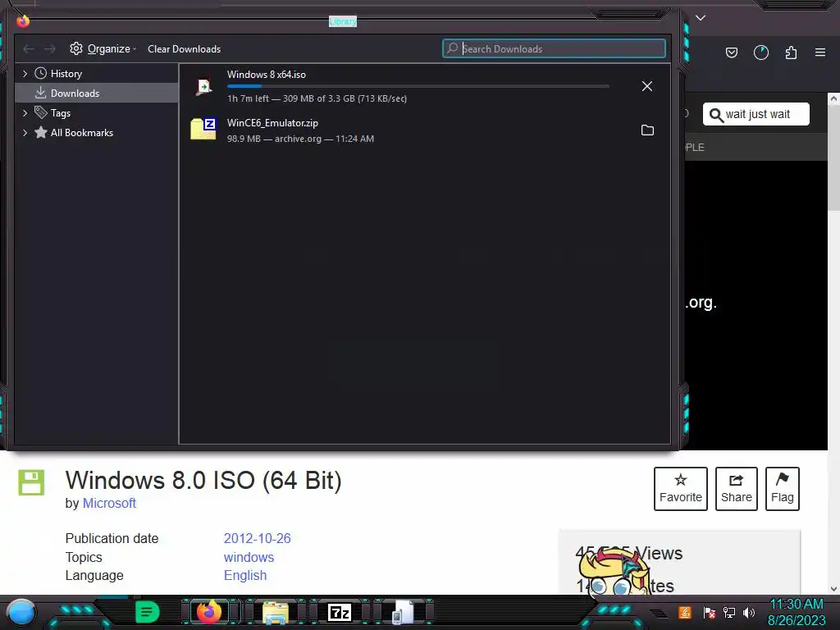Open the 2012-10-26 publication date link

click(x=257, y=538)
